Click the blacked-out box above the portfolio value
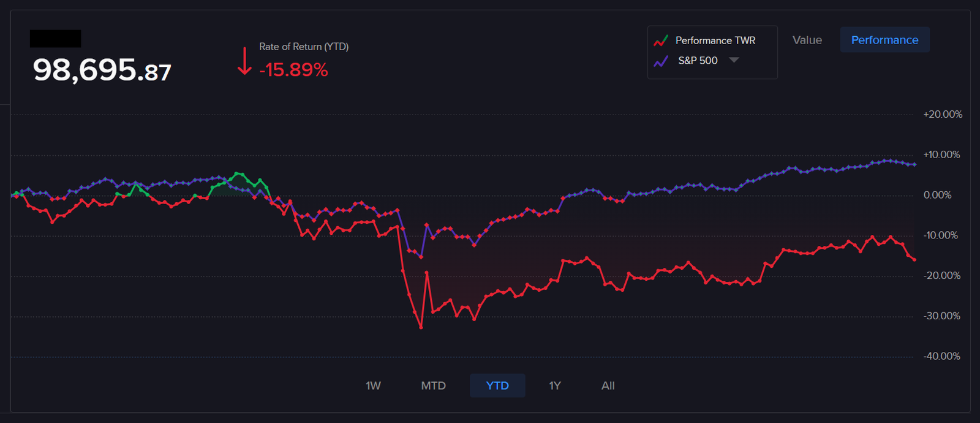980x423 pixels. click(56, 39)
